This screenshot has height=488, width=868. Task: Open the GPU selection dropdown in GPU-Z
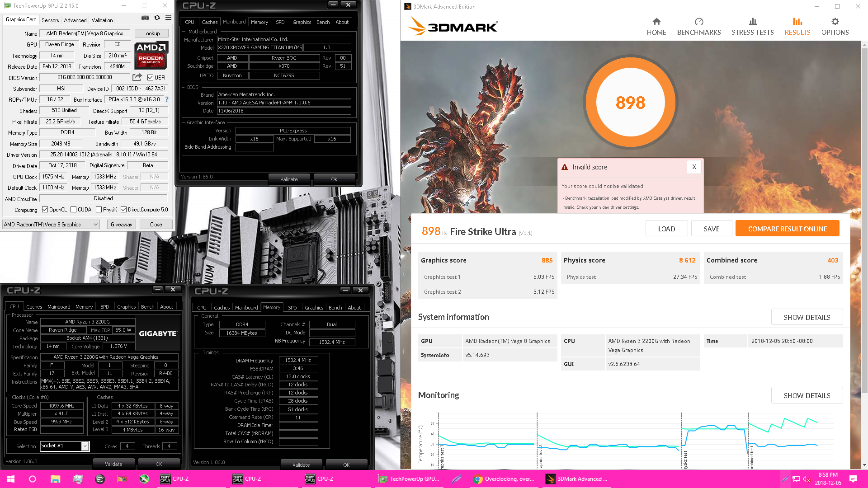coord(51,225)
